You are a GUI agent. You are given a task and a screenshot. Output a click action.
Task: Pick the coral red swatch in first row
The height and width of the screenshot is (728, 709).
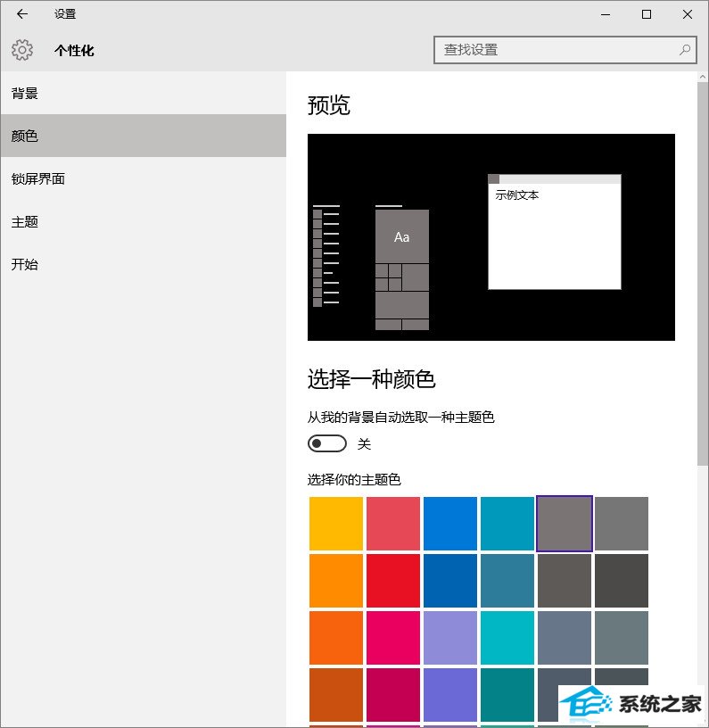[x=393, y=523]
